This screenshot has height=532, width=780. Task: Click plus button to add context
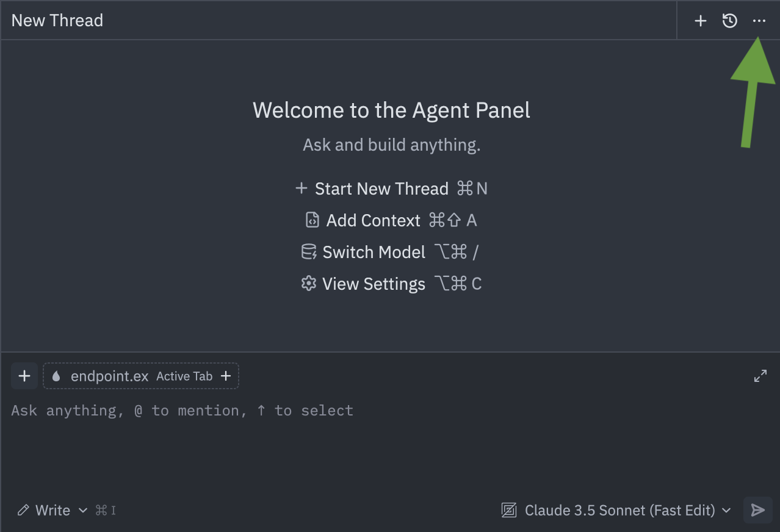[x=24, y=376]
